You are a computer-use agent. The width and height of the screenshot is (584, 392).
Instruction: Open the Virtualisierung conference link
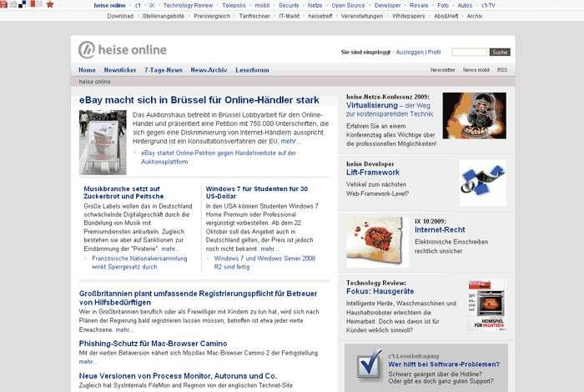click(390, 109)
